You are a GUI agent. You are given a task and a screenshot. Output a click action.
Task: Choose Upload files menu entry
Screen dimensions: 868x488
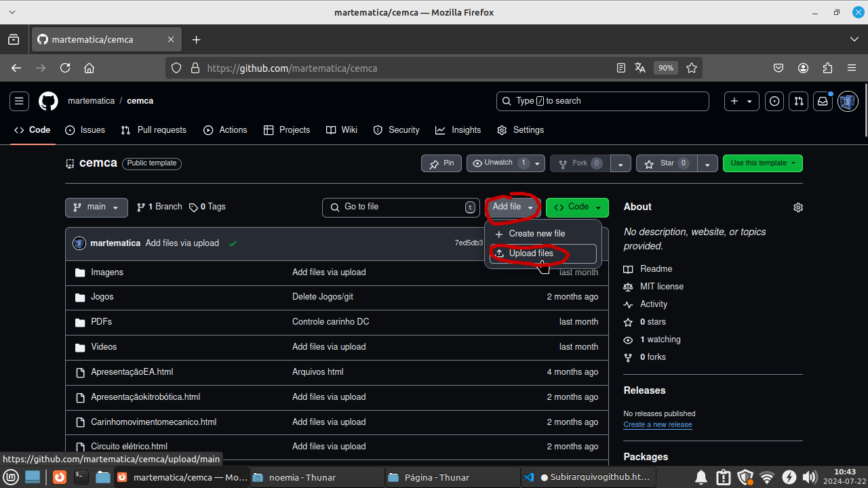click(543, 253)
